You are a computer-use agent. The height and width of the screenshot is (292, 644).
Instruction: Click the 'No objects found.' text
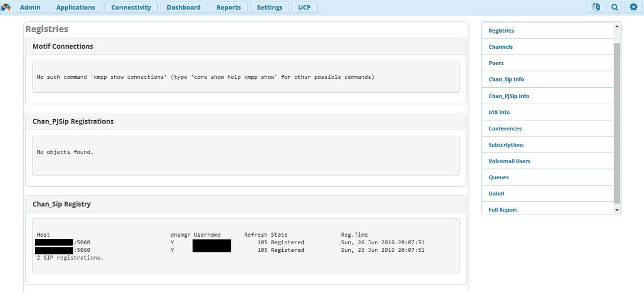(x=65, y=152)
